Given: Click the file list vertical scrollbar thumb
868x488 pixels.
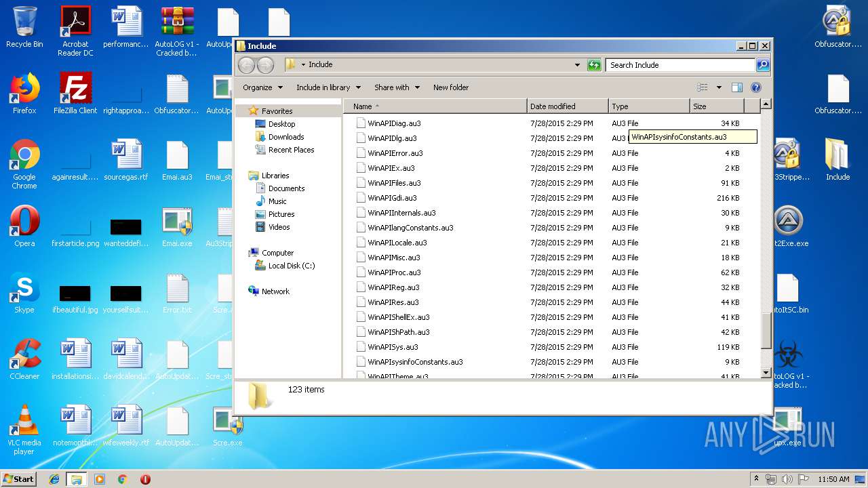Looking at the screenshot, I should pos(766,331).
